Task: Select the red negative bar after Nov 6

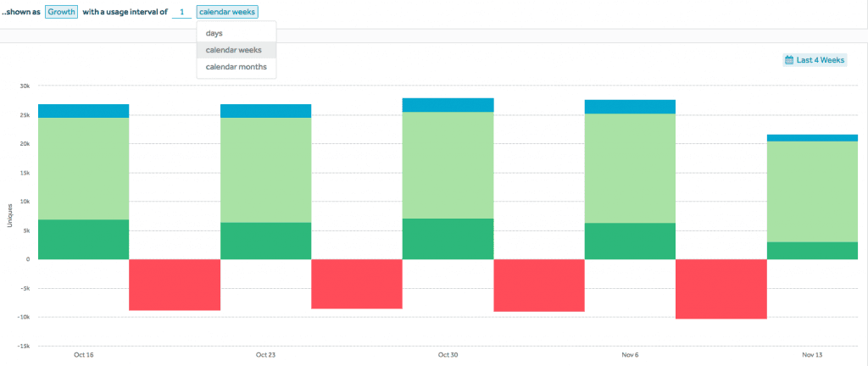Action: [721, 289]
